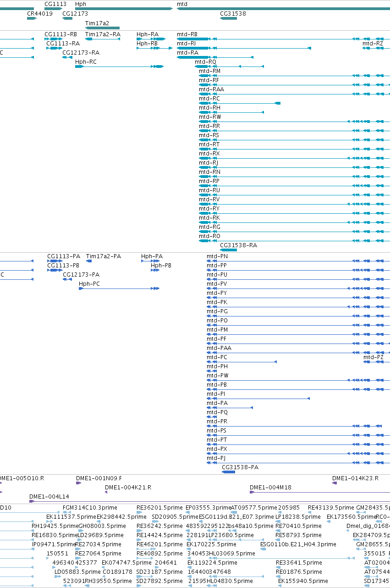This screenshot has width=390, height=588.
Task: Select the CG12173-PA protein label
Action: point(81,275)
